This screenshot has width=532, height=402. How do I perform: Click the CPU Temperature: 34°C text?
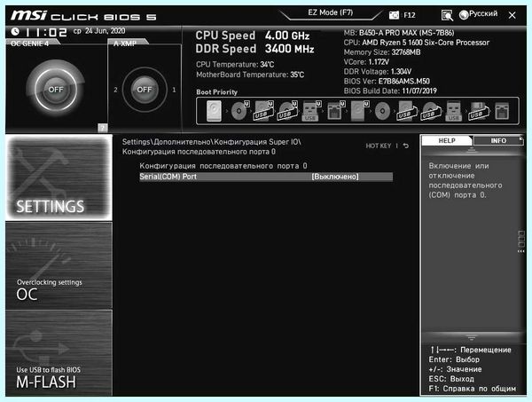[x=235, y=65]
